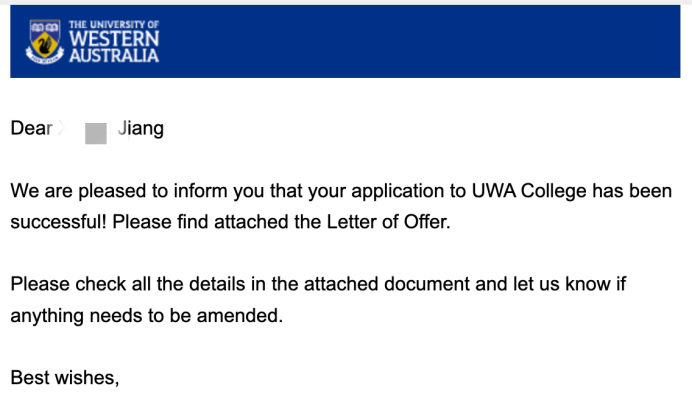Click the surname "Jiang" in greeting

[x=141, y=129]
